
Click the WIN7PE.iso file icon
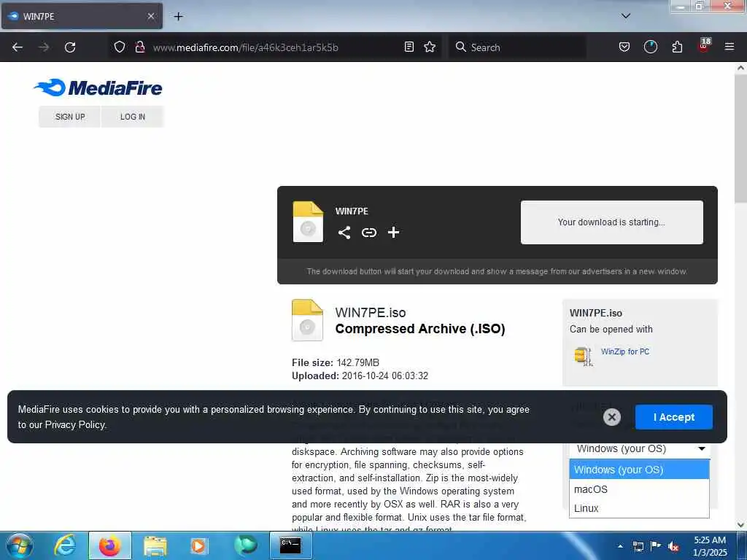point(307,320)
